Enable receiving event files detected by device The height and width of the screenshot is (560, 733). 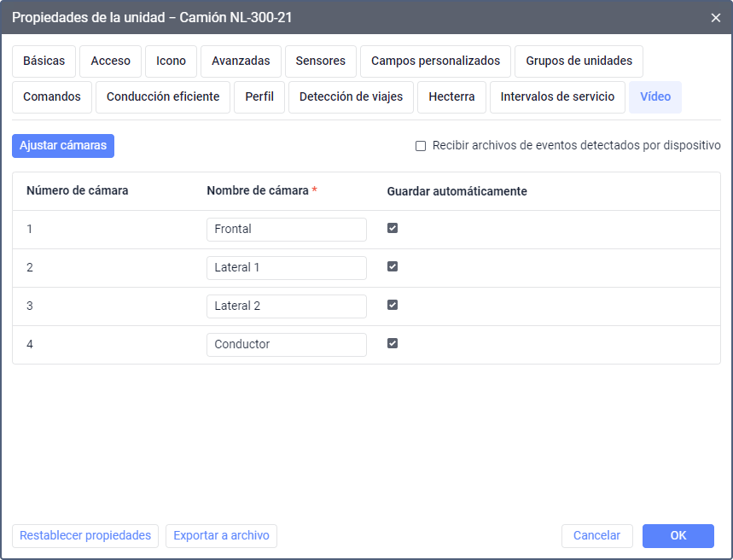(421, 146)
